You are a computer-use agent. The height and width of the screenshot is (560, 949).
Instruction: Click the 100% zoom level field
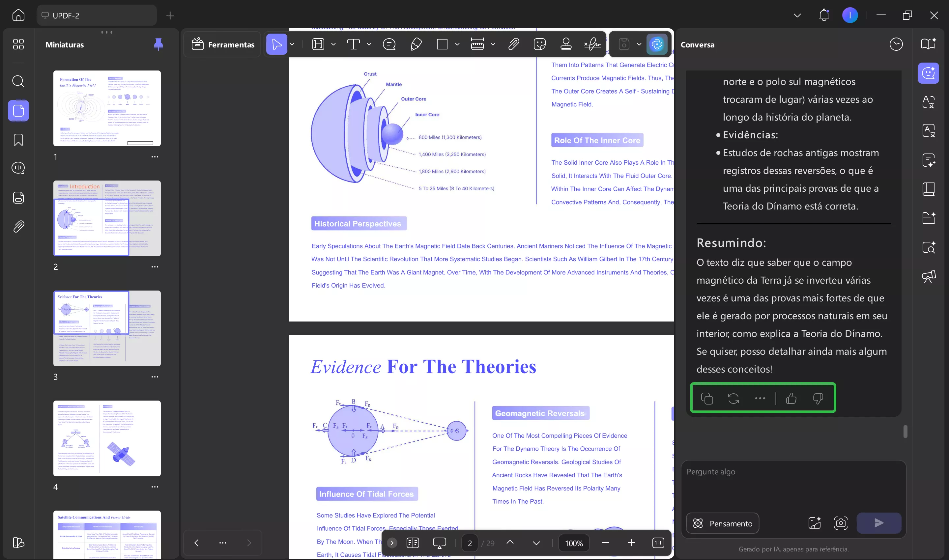(574, 543)
